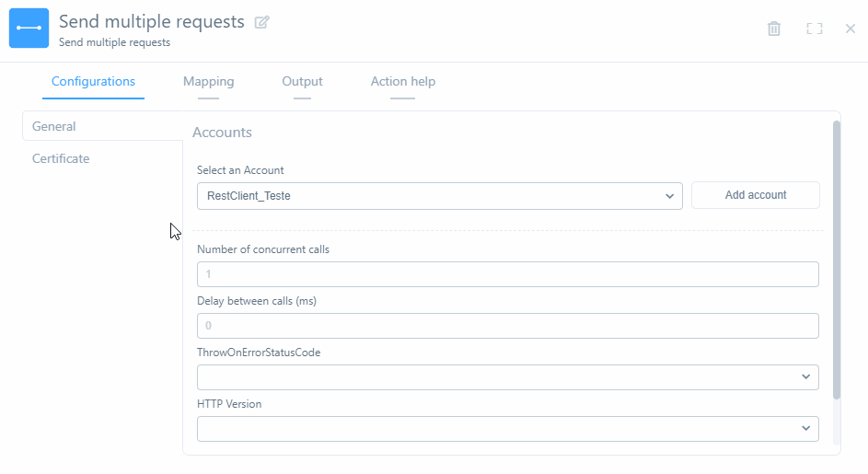Close the panel with the X icon
868x474 pixels.
(851, 29)
